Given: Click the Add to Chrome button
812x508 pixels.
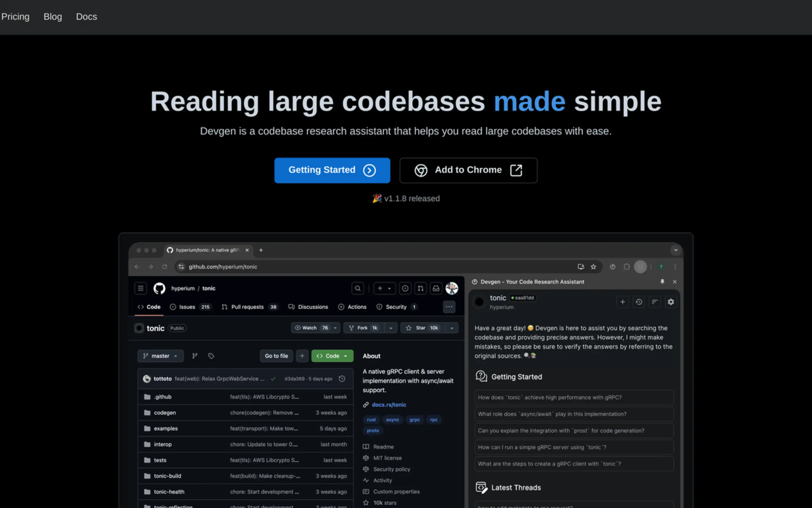Looking at the screenshot, I should pyautogui.click(x=468, y=170).
